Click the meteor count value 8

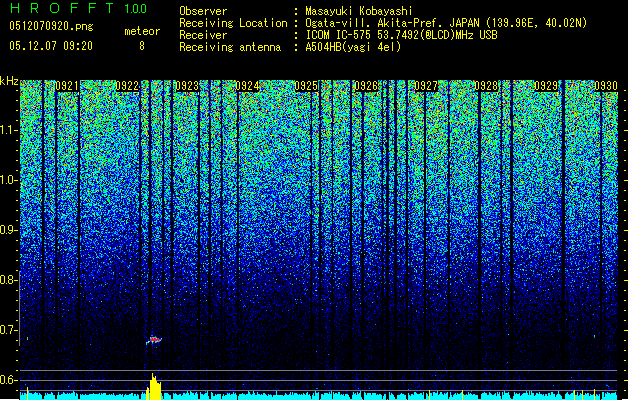coord(142,47)
